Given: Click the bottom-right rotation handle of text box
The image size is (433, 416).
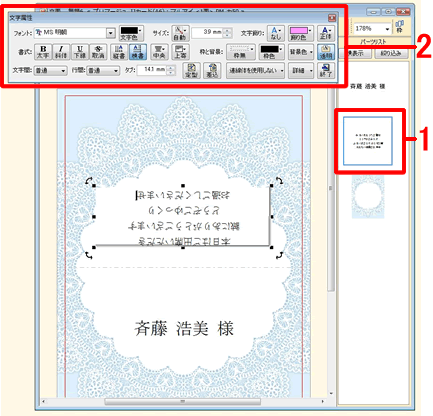Looking at the screenshot, I should pyautogui.click(x=279, y=255).
